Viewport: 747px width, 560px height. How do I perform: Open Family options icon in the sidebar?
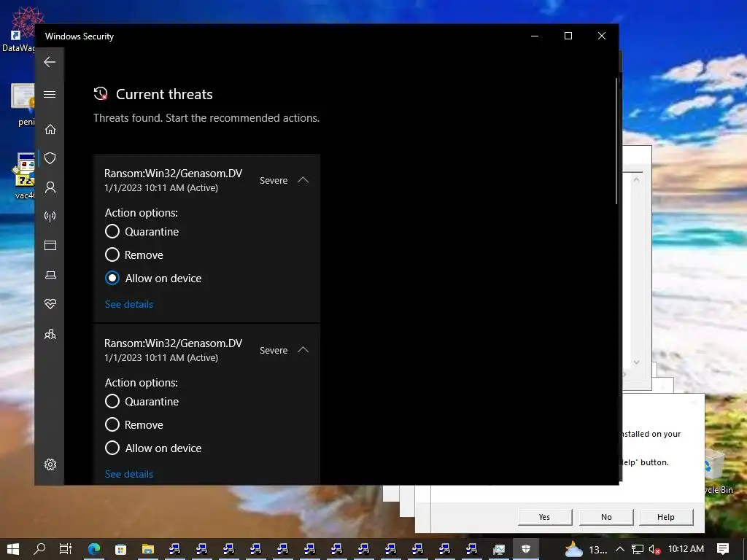point(50,334)
